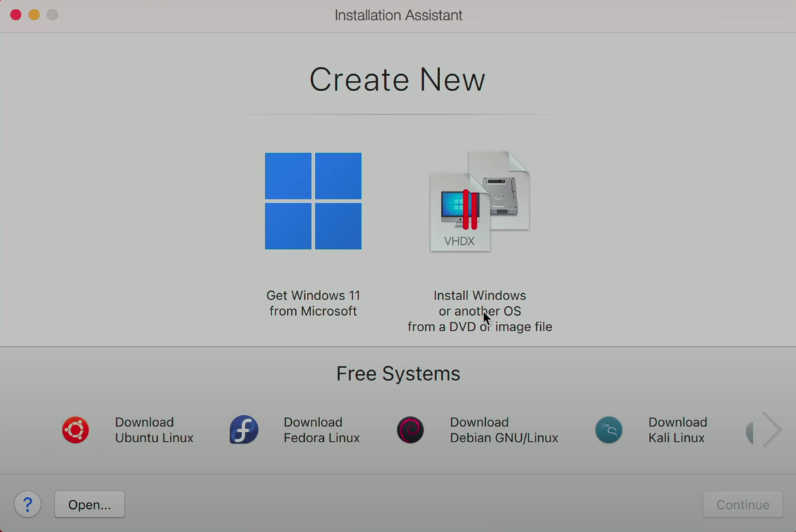
Task: Click the Create New heading area
Action: click(397, 80)
